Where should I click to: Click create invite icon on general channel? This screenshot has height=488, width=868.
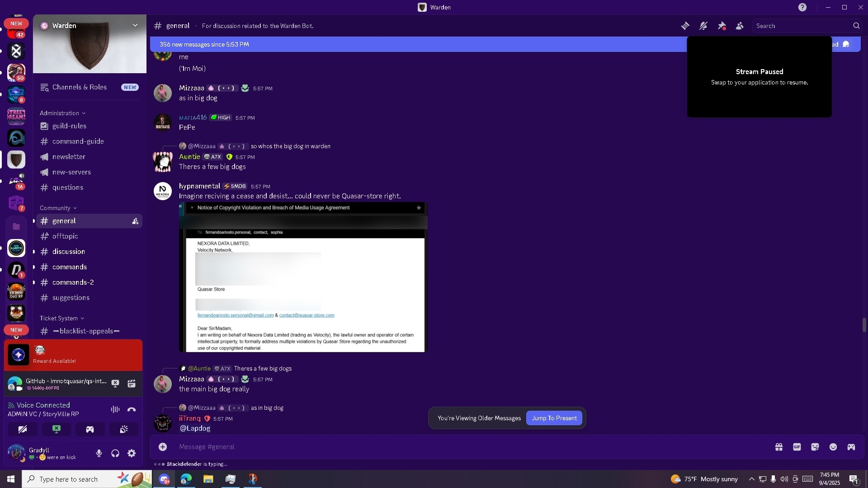[x=135, y=221]
